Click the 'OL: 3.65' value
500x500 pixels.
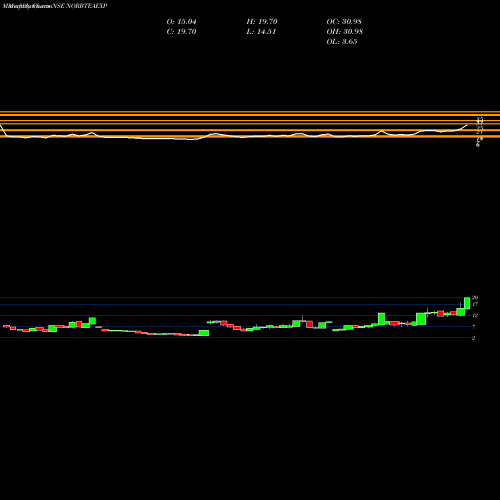[342, 42]
